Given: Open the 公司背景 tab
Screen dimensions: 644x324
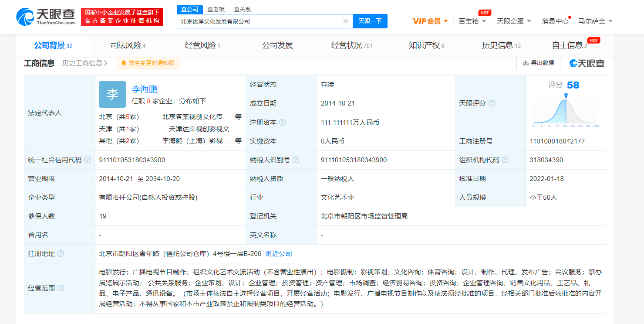Looking at the screenshot, I should pos(53,45).
